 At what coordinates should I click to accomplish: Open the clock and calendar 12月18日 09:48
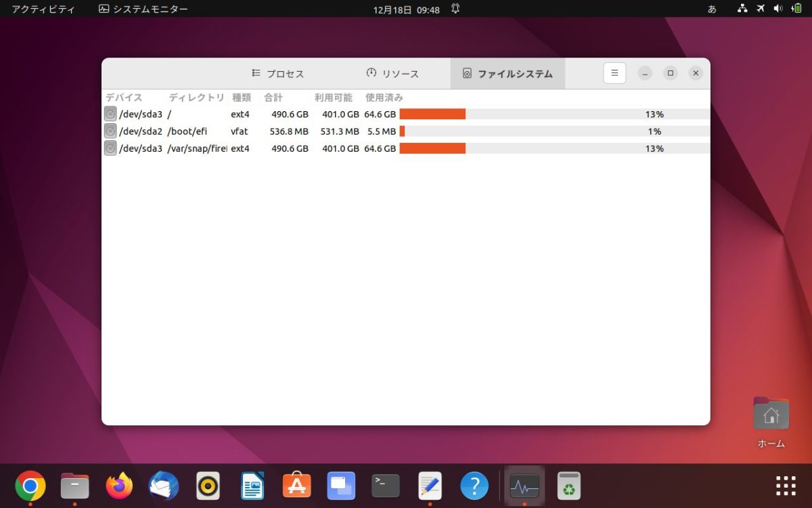pos(406,9)
